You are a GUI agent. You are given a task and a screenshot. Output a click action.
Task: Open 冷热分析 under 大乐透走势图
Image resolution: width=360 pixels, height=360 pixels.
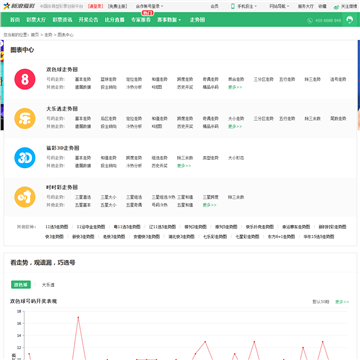point(134,127)
